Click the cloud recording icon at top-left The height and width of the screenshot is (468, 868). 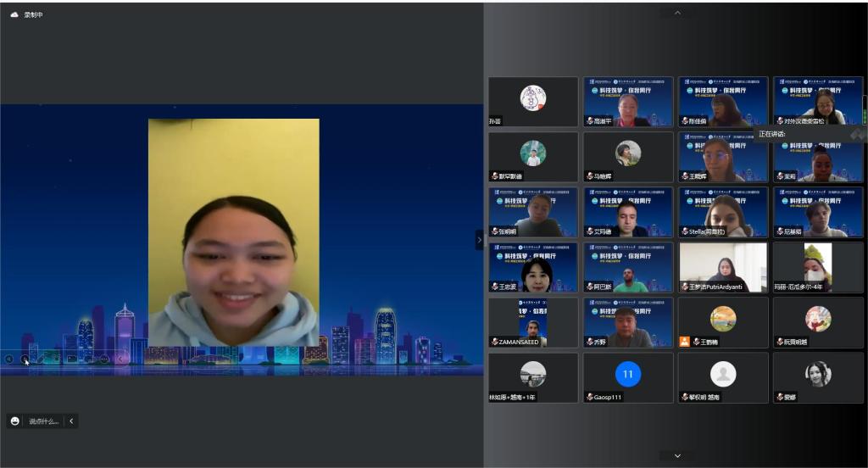[x=14, y=14]
